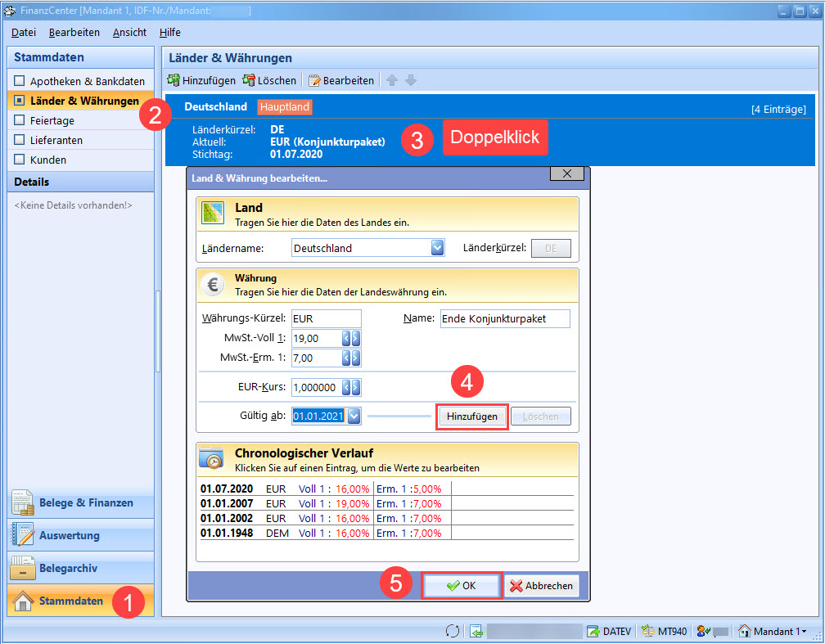Viewport: 825px width, 644px height.
Task: Open the Bearbeiten menu
Action: 74,33
